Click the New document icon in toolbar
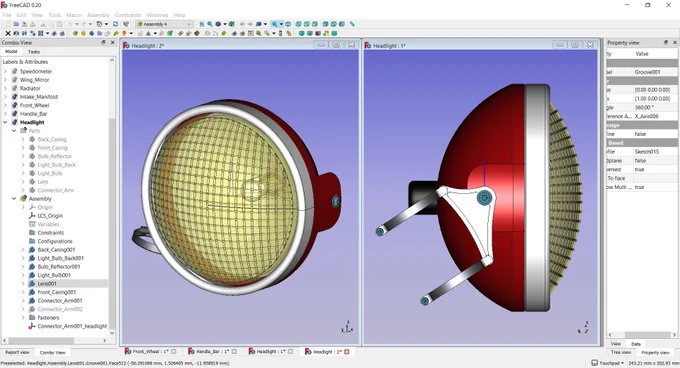This screenshot has height=368, width=680. pyautogui.click(x=8, y=24)
